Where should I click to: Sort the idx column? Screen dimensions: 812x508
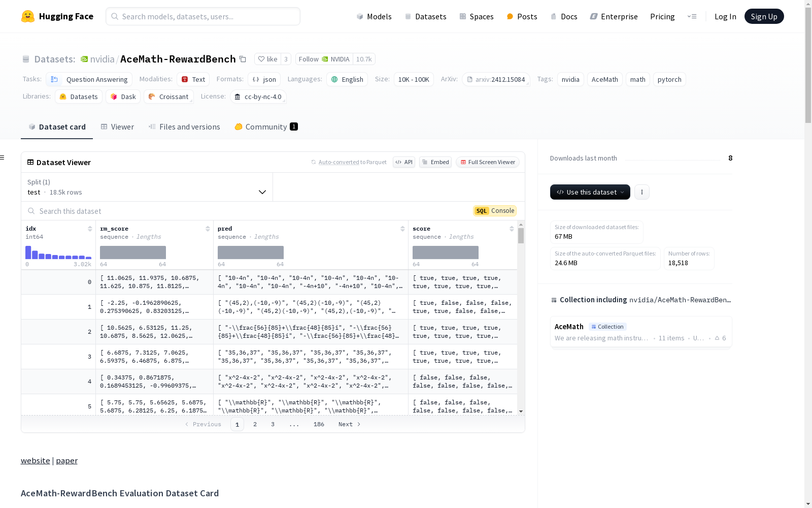point(90,229)
